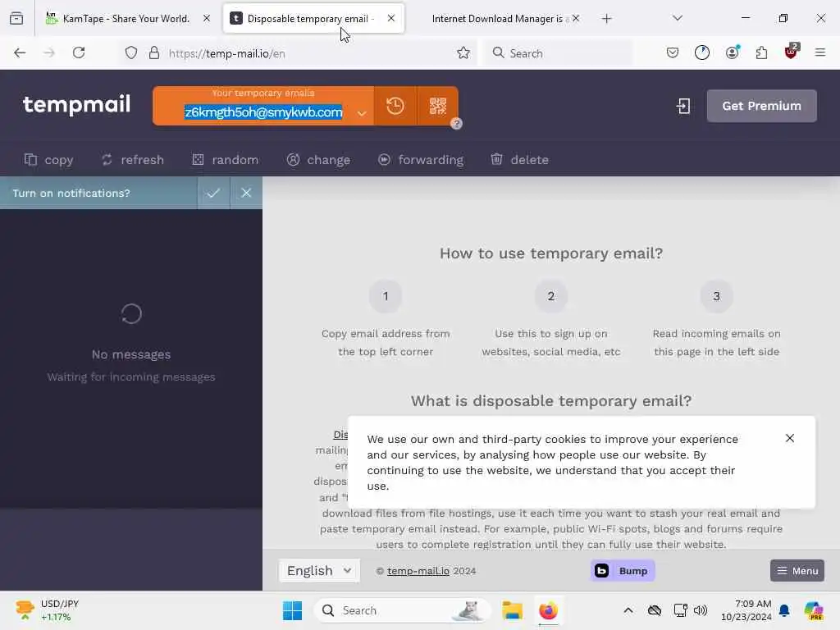Copy the temporary email address
The height and width of the screenshot is (630, 840).
point(48,160)
